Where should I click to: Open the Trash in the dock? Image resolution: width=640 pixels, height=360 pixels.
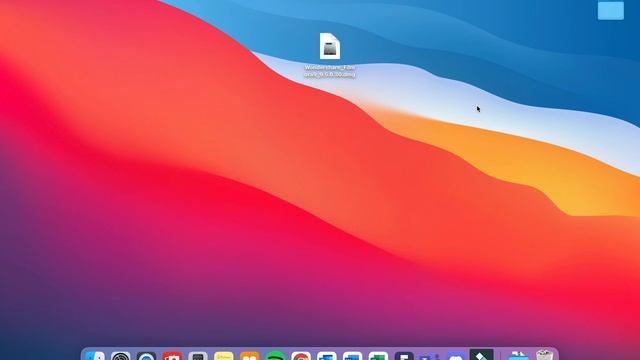point(544,355)
